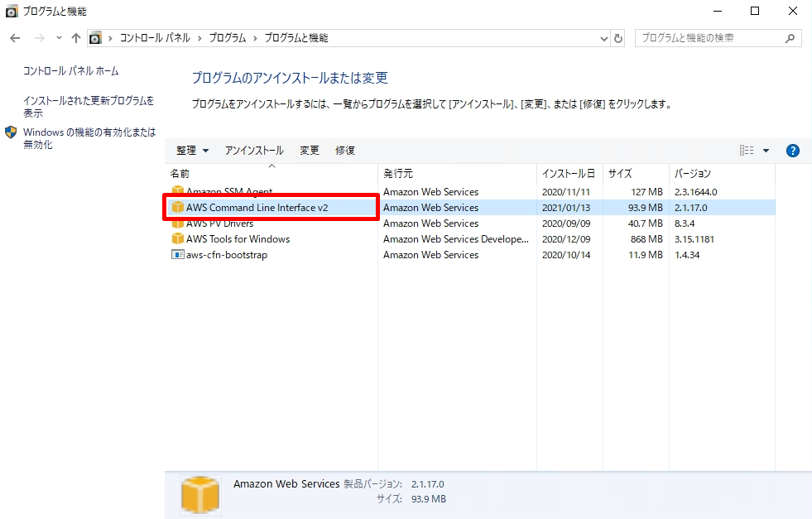
Task: Click the AWS PV Drivers box icon
Action: 178,223
